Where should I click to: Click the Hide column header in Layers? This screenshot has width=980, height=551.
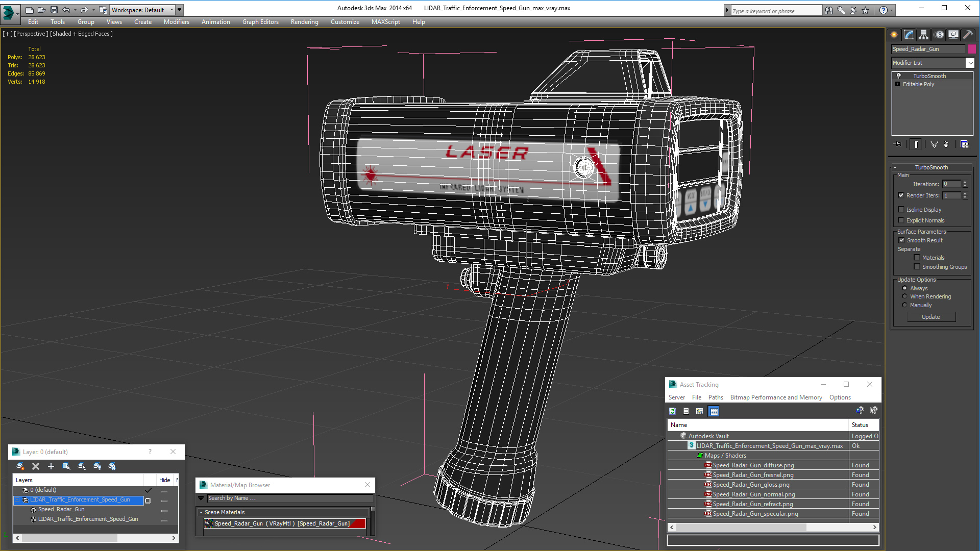[x=164, y=480]
